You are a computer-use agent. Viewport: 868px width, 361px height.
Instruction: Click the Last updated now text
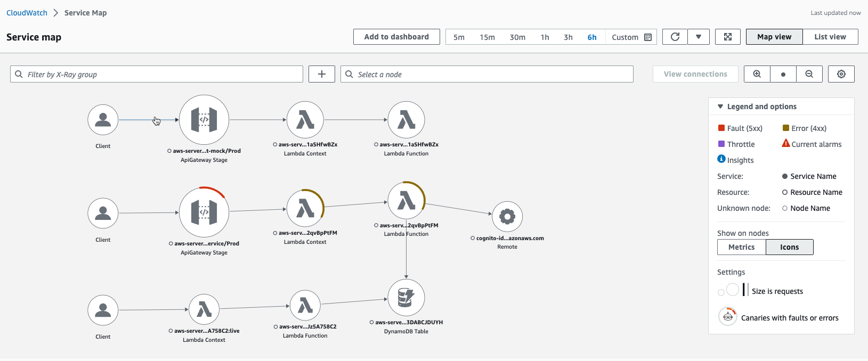click(x=835, y=13)
